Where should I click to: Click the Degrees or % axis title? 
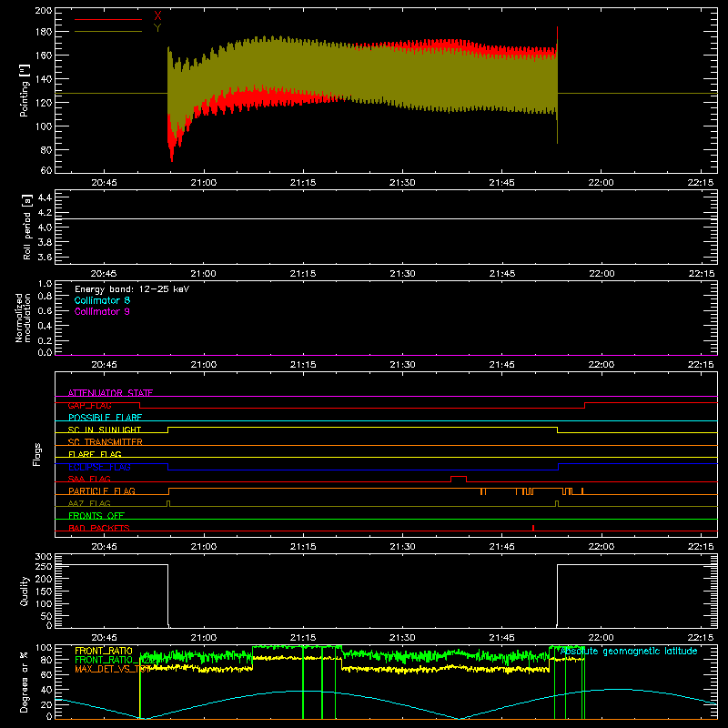(x=25, y=682)
